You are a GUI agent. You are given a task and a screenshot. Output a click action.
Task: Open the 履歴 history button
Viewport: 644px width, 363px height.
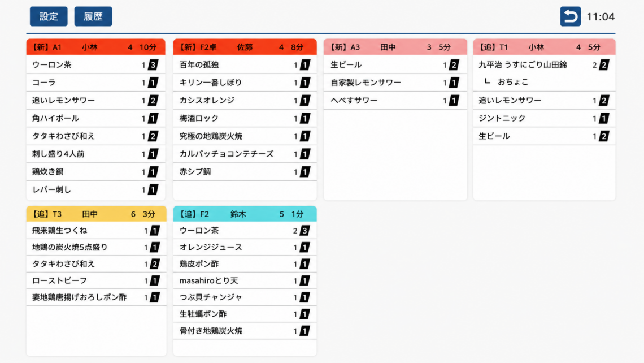point(93,16)
